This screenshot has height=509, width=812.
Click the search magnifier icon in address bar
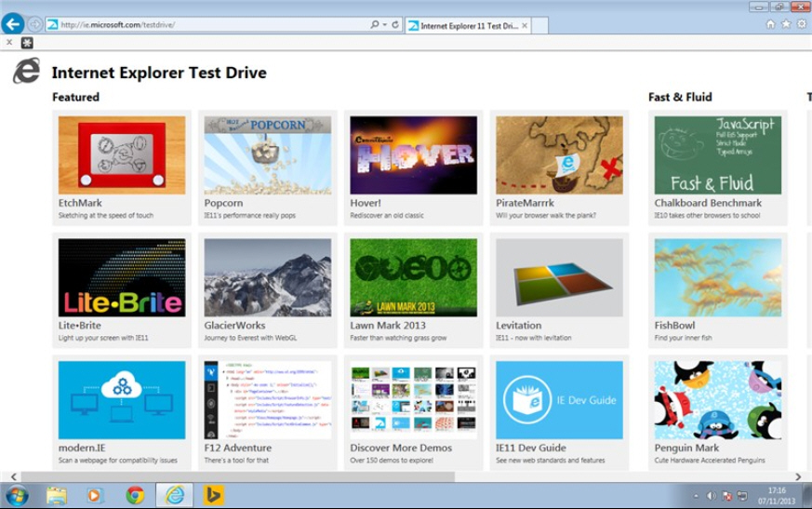(375, 24)
